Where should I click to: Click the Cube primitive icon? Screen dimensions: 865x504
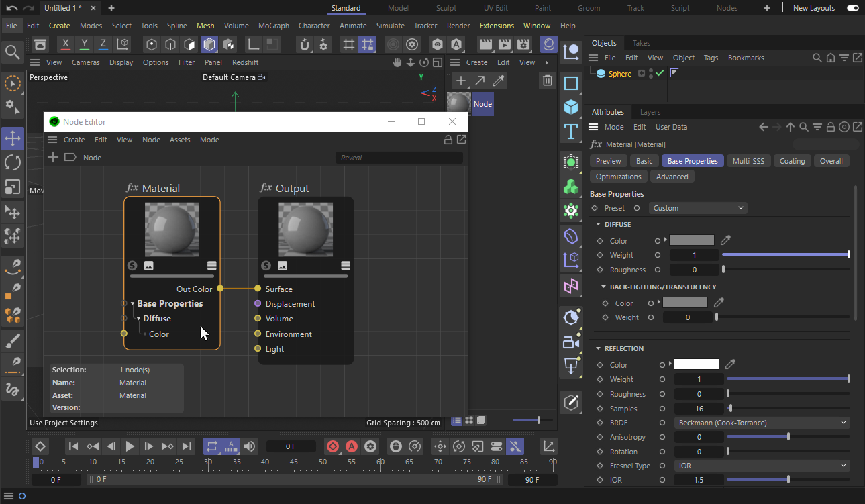[x=571, y=107]
